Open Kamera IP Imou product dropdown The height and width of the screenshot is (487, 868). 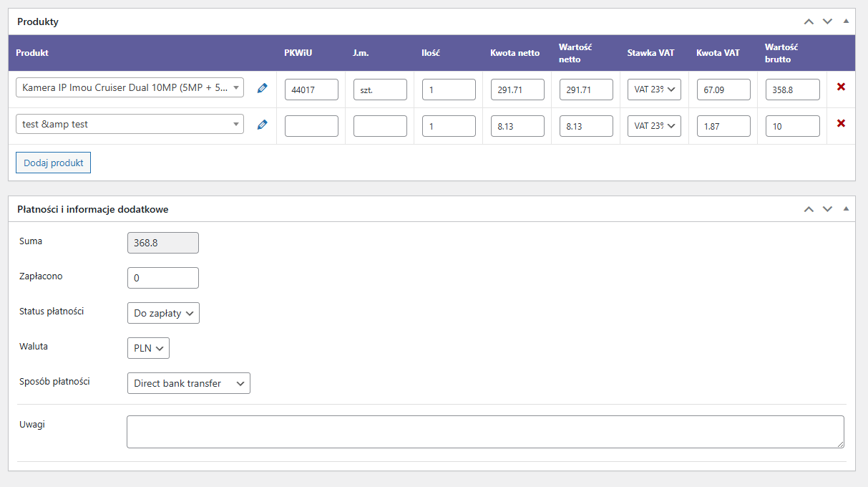[130, 87]
